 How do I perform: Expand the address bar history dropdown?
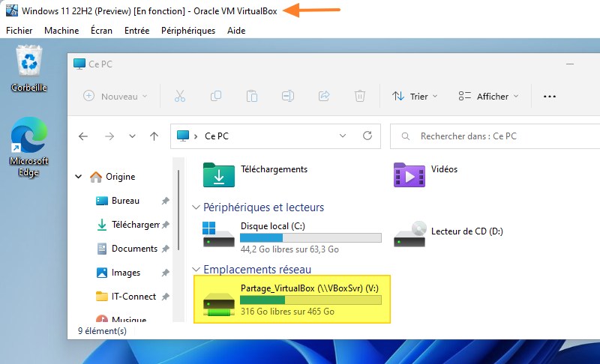click(343, 136)
